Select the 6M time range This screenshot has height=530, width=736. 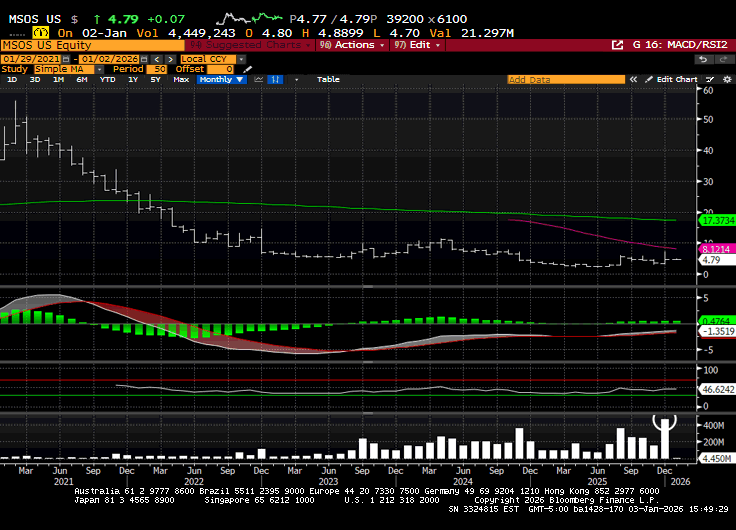(x=82, y=79)
